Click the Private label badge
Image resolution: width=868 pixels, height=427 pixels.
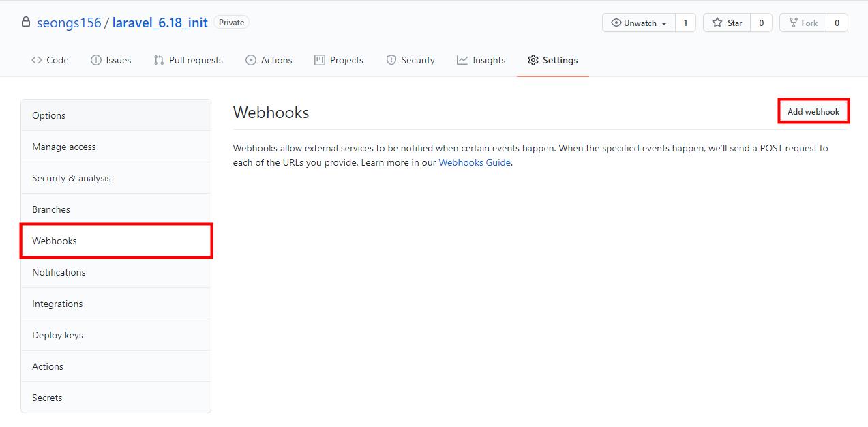[x=231, y=23]
